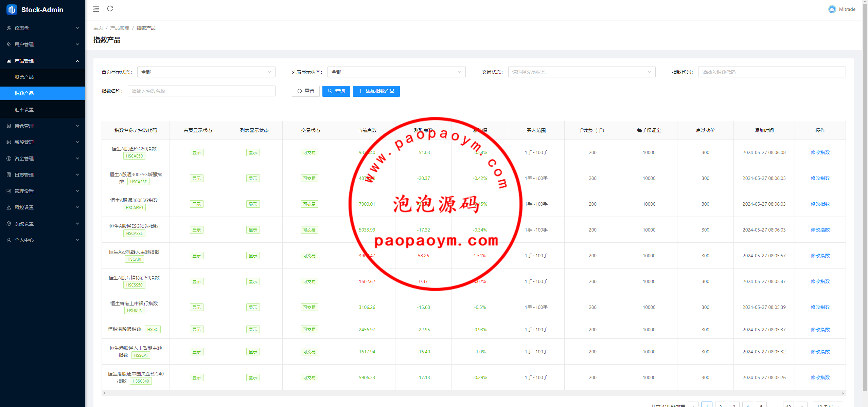
Task: Click current points value 3106.26
Action: point(367,307)
